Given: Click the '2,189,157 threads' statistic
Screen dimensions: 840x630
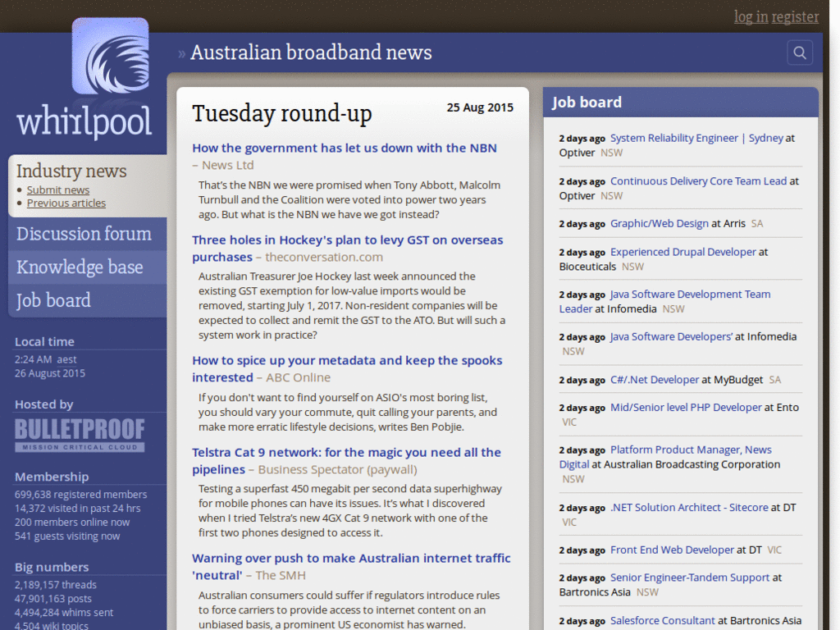Looking at the screenshot, I should pos(56,585).
